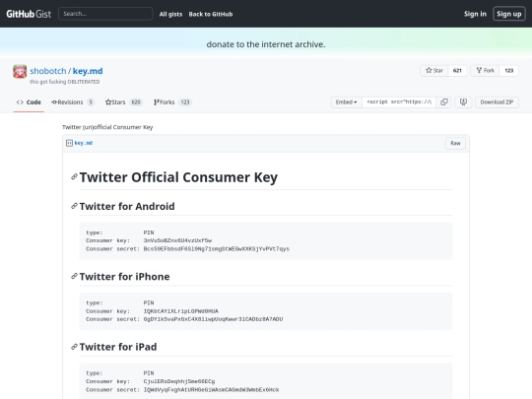Click the Revisions count badge 5
The image size is (532, 399).
[x=91, y=102]
